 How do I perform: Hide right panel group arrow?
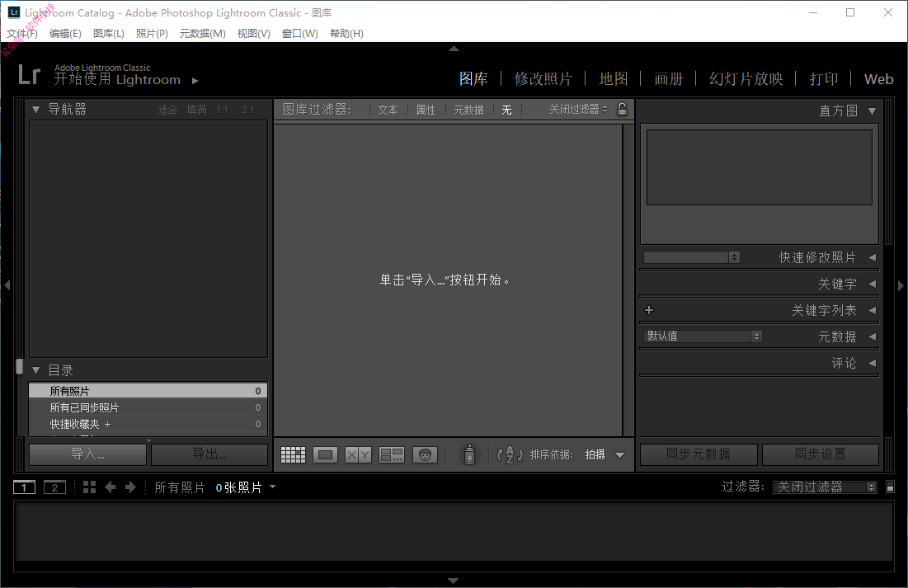tap(901, 285)
